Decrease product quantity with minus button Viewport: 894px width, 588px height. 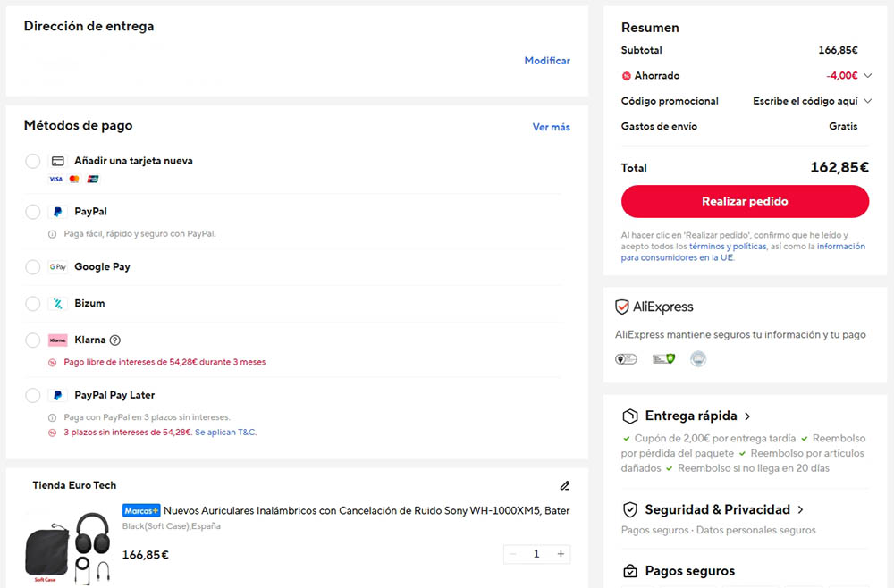[x=513, y=554]
